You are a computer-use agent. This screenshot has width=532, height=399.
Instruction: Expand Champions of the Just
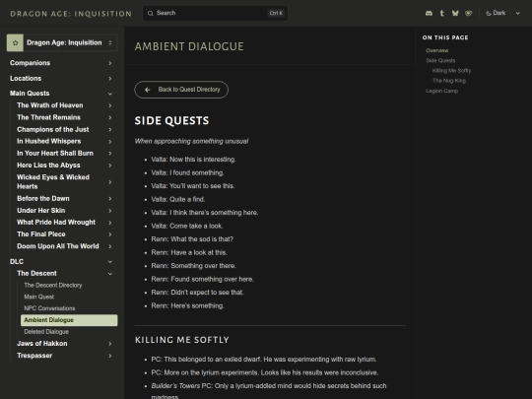tap(64, 130)
